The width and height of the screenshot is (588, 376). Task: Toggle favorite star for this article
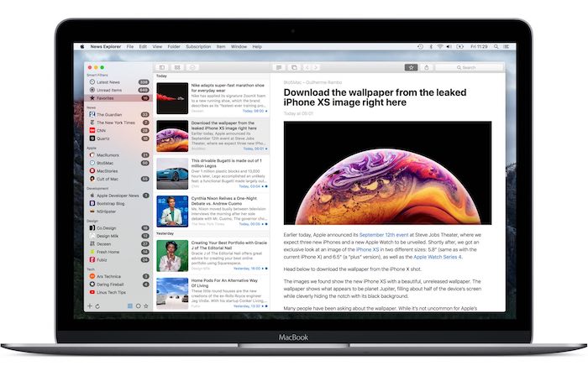click(411, 67)
